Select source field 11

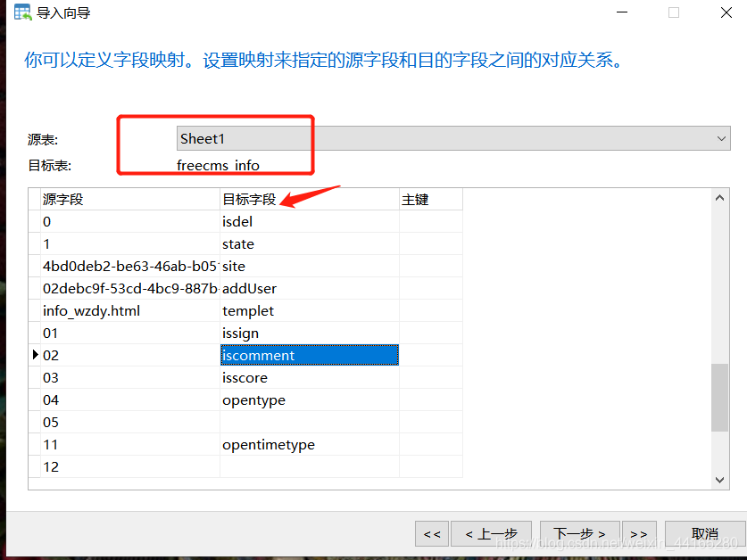130,445
